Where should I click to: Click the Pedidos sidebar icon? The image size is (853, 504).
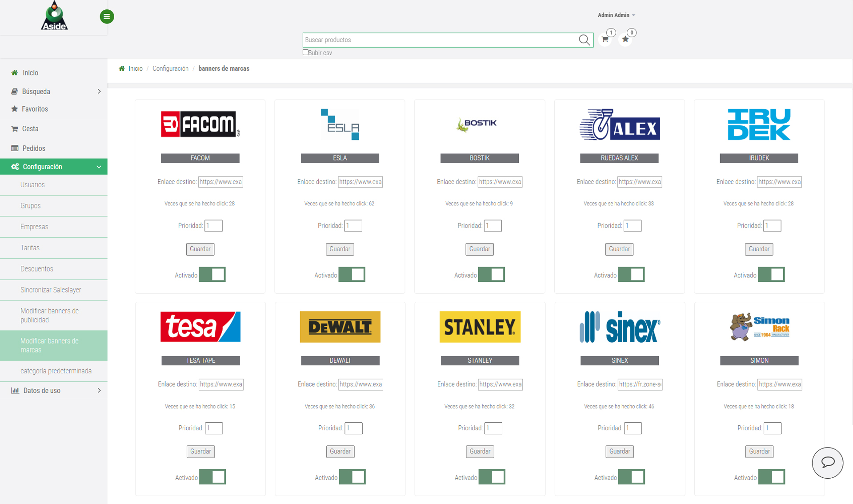(x=15, y=148)
